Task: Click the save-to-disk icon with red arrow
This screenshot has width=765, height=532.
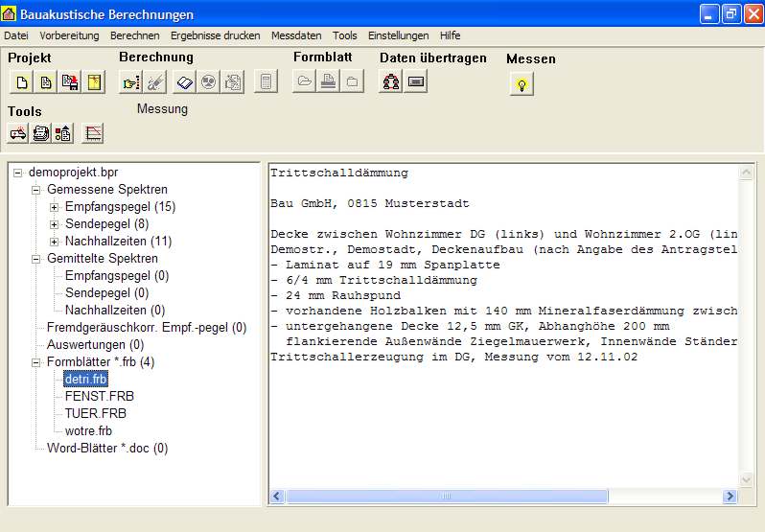Action: (x=70, y=81)
